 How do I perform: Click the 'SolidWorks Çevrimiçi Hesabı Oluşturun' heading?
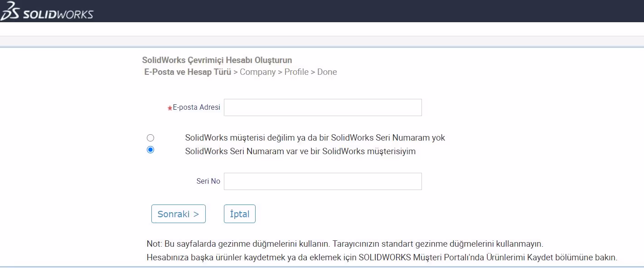pyautogui.click(x=217, y=60)
